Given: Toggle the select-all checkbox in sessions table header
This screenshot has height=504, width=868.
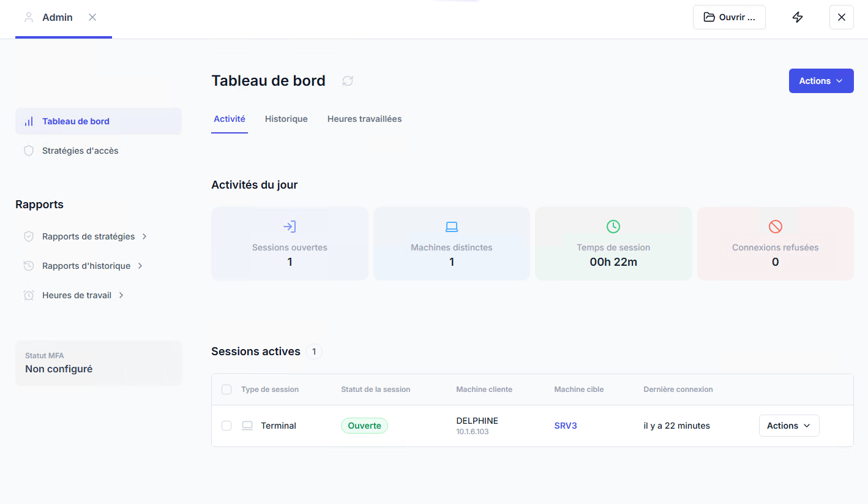Looking at the screenshot, I should coord(226,389).
